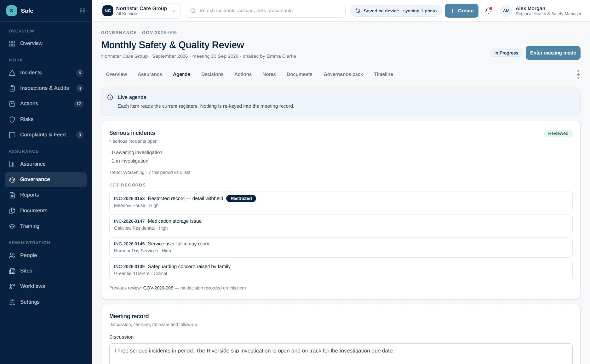This screenshot has height=364, width=590.
Task: Open Training graduation cap icon
Action: 12,226
